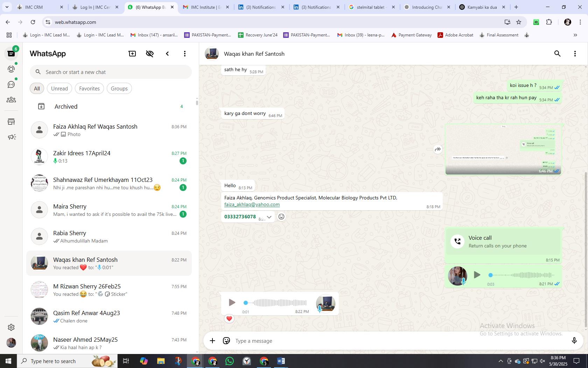Screen dimensions: 588x368
Task: Start a new chat icon
Action: [132, 54]
